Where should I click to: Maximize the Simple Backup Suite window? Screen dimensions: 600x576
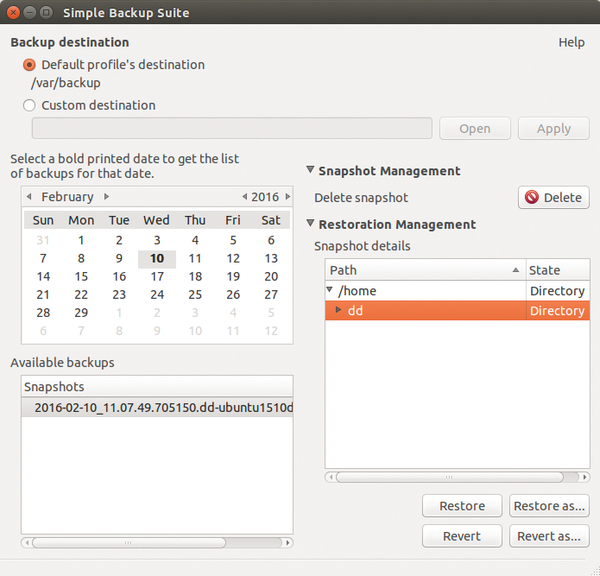(46, 12)
